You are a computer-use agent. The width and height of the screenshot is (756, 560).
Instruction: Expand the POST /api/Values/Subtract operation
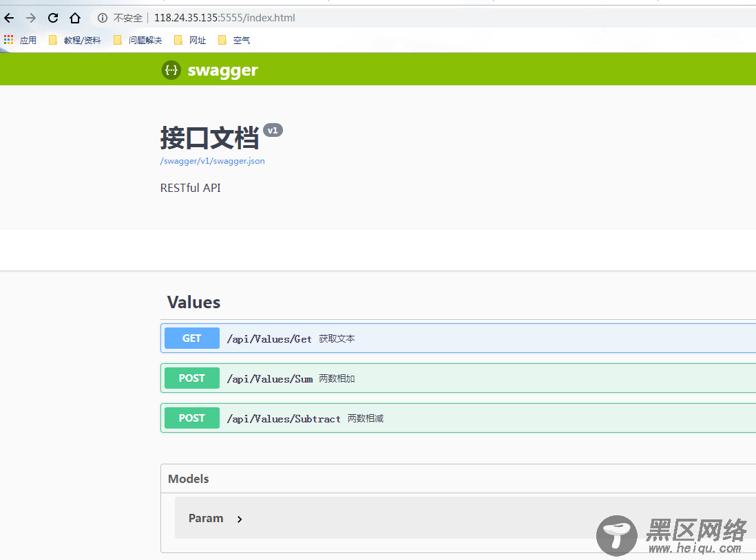(x=458, y=418)
